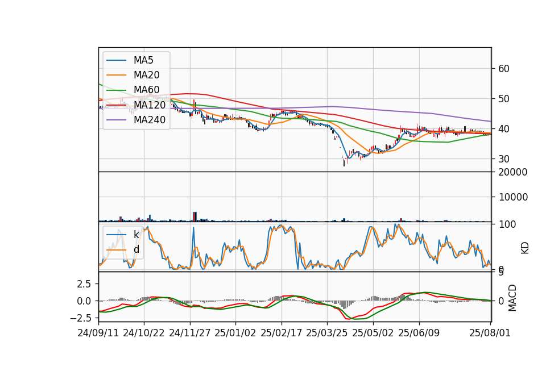Click the MA20 legend label
Screen dimensions: 546x392
coord(147,75)
